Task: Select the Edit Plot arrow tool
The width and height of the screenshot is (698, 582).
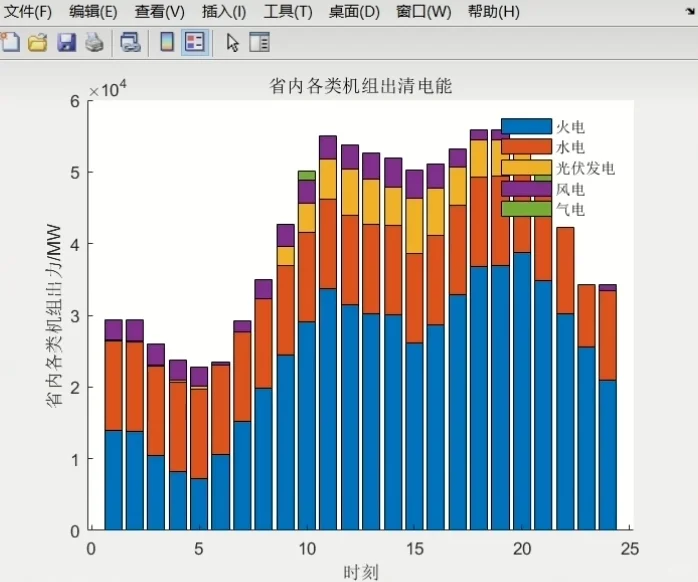Action: coord(232,43)
